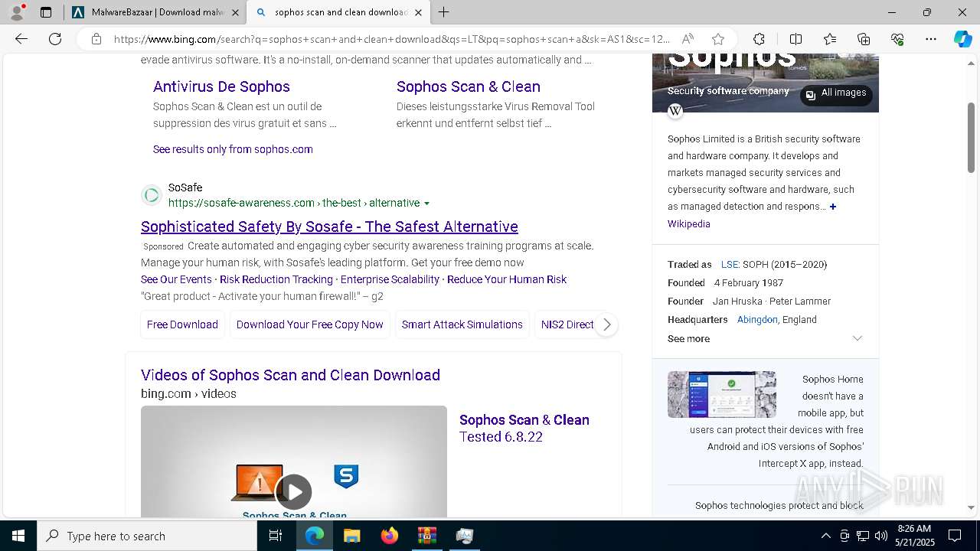Screen dimensions: 980x551
Task: Open Antivirus De Sophos link
Action: click(x=221, y=86)
